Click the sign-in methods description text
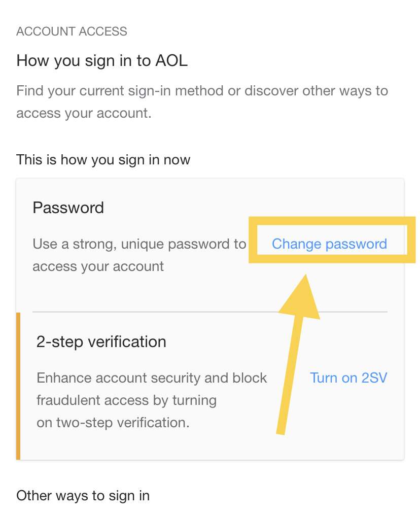Screen dimensions: 420x513 click(202, 101)
